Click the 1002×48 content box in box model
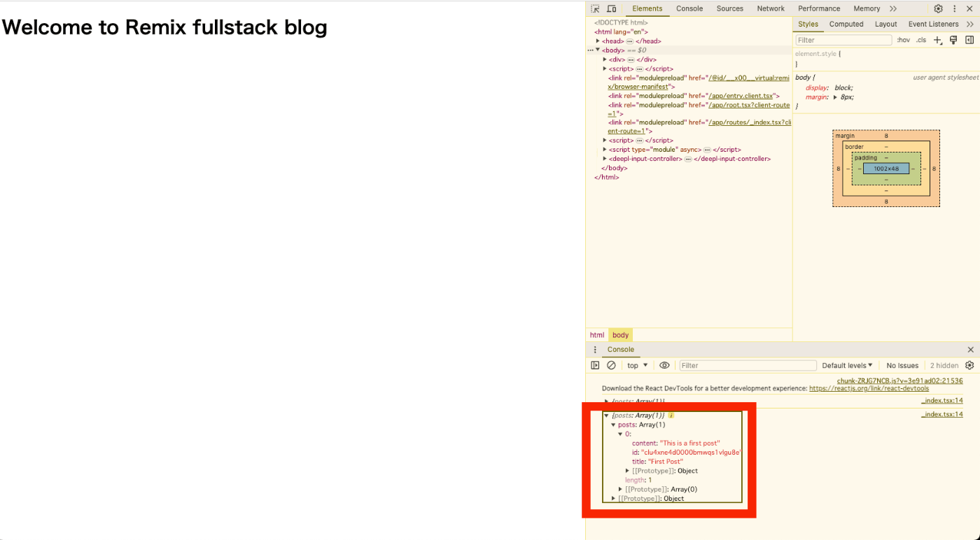 pyautogui.click(x=886, y=169)
